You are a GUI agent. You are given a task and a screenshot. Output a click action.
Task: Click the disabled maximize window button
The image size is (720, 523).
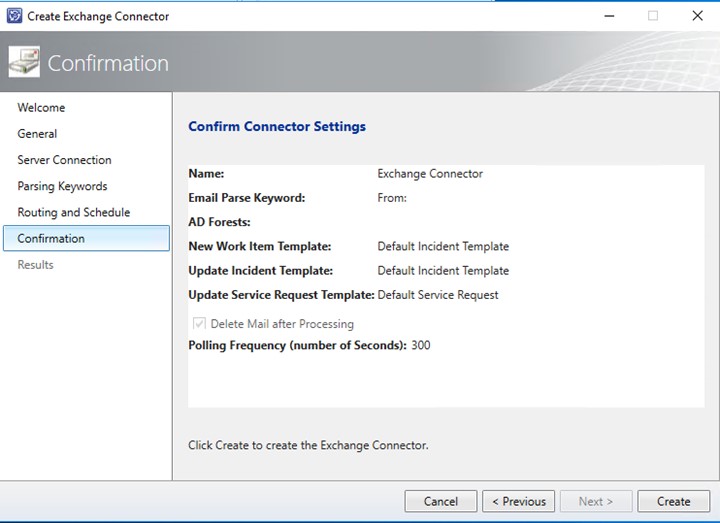pos(652,16)
